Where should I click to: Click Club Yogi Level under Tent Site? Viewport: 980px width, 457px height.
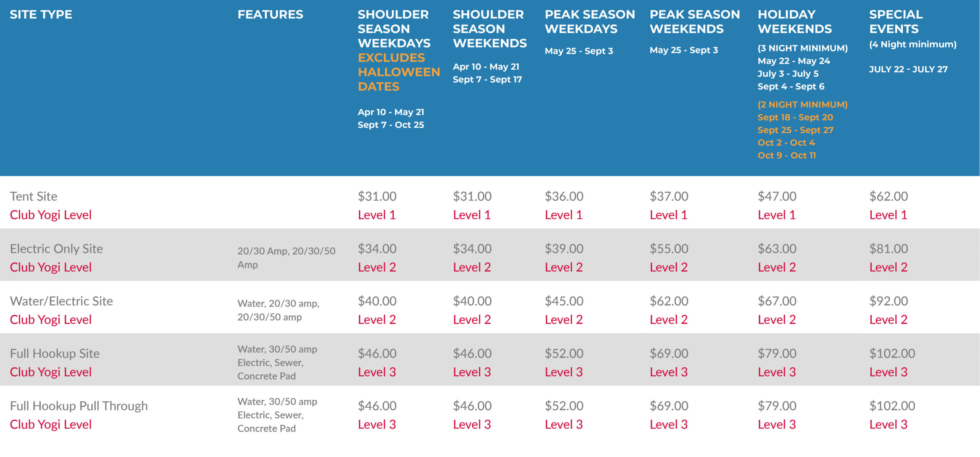click(x=51, y=215)
